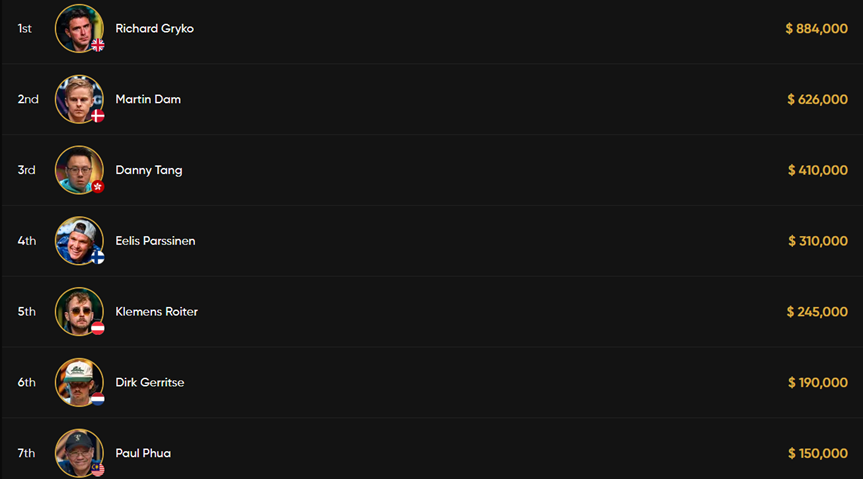Click the Malaysian flag icon by Phua
Image resolution: width=863 pixels, height=479 pixels.
[x=98, y=469]
